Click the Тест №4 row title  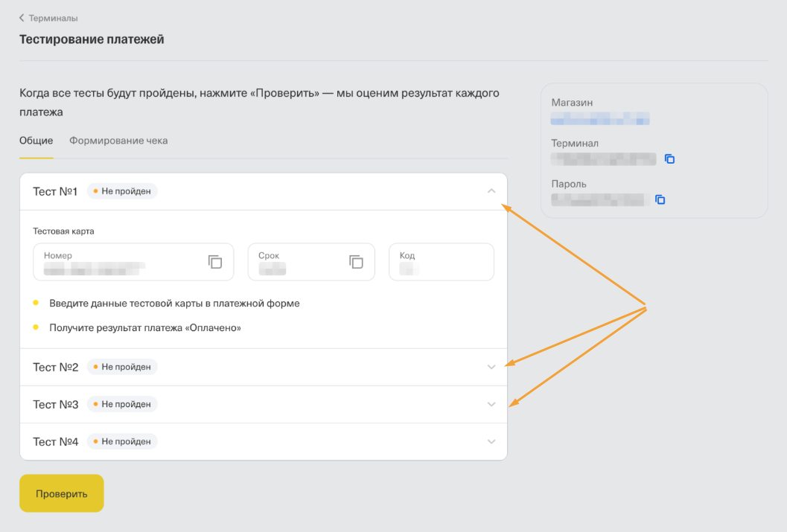coord(55,441)
